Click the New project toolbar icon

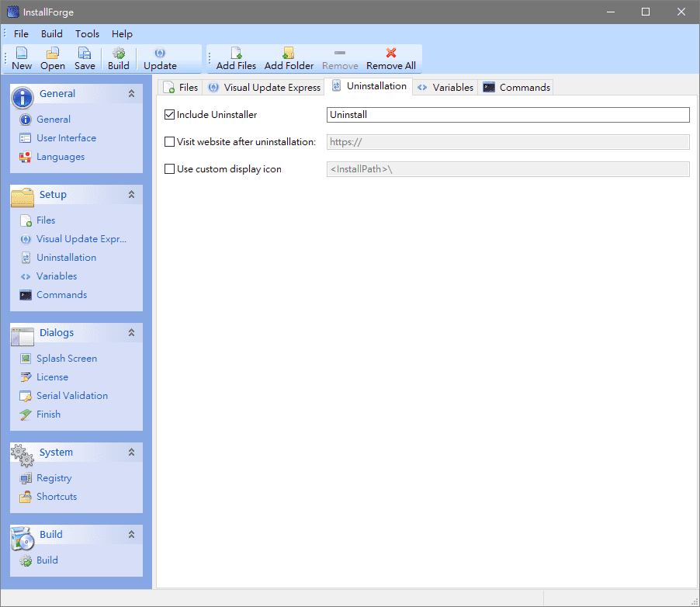point(22,53)
